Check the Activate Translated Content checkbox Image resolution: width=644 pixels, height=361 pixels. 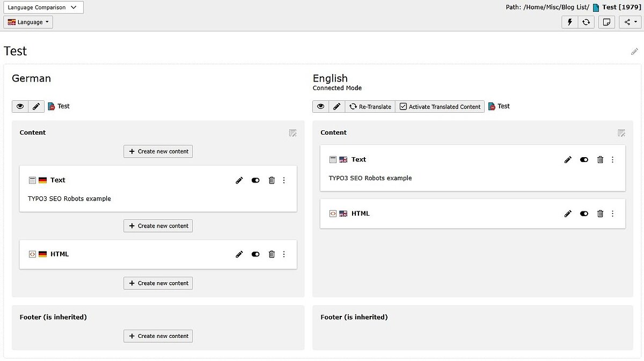(x=402, y=106)
